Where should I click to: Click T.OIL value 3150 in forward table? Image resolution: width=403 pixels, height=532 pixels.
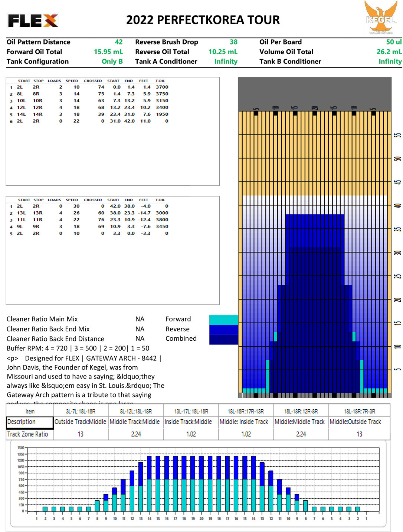[162, 100]
